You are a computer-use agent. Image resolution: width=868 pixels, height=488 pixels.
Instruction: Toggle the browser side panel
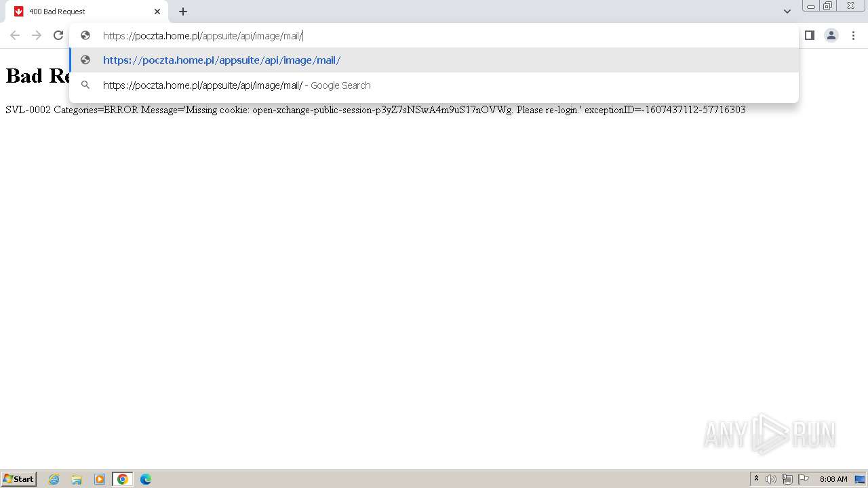tap(810, 35)
